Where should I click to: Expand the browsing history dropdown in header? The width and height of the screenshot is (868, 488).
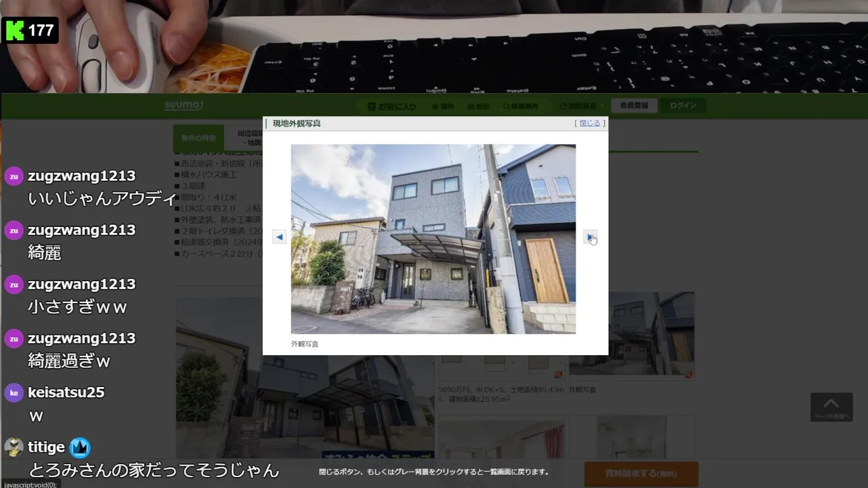click(582, 106)
